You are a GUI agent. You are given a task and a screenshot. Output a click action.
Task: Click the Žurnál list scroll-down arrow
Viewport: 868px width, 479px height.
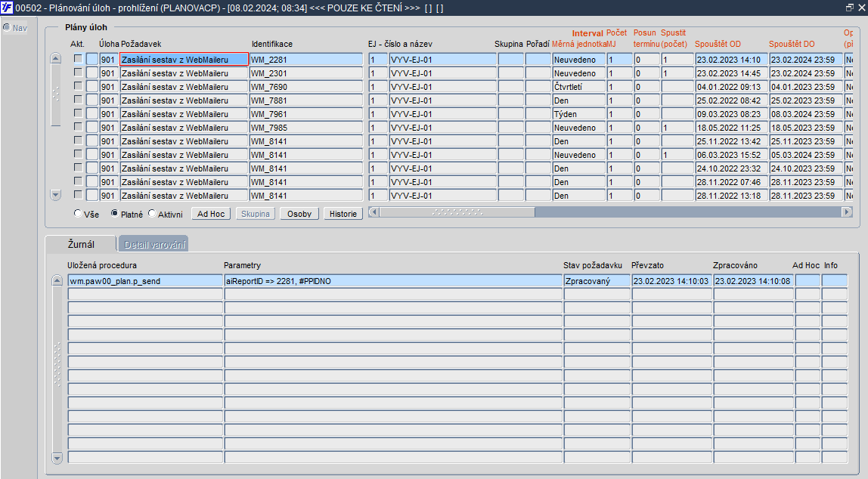(x=57, y=457)
